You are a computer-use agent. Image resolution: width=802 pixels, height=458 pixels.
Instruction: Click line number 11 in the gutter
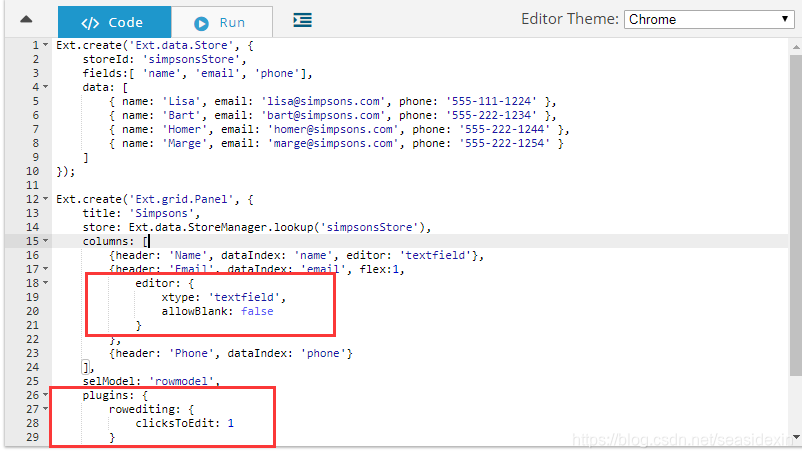click(32, 185)
